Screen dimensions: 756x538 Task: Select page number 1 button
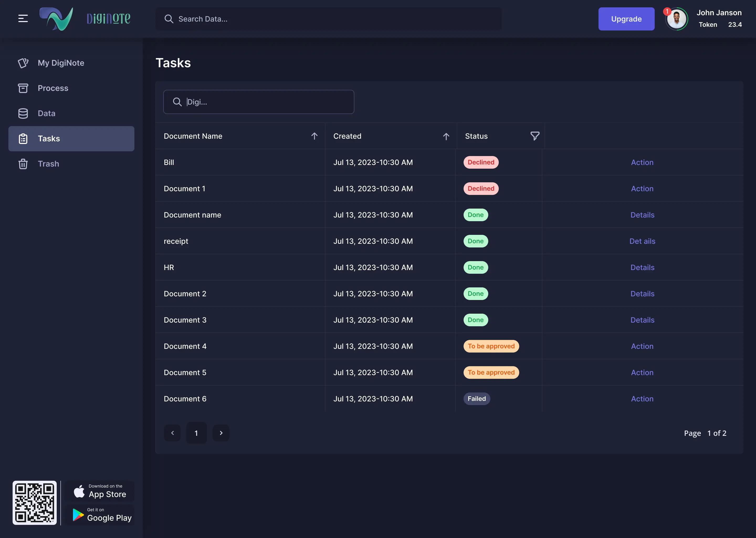click(x=196, y=433)
